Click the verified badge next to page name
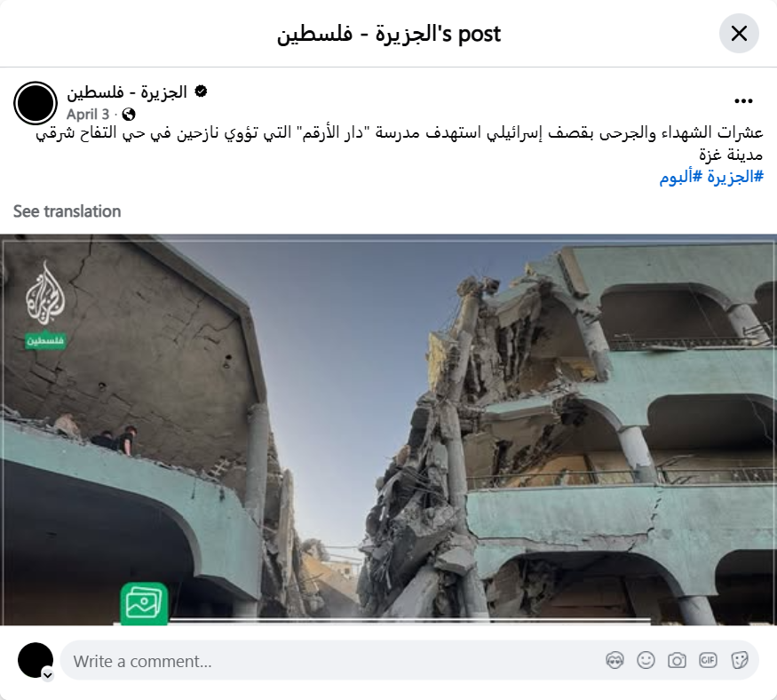 click(x=201, y=91)
